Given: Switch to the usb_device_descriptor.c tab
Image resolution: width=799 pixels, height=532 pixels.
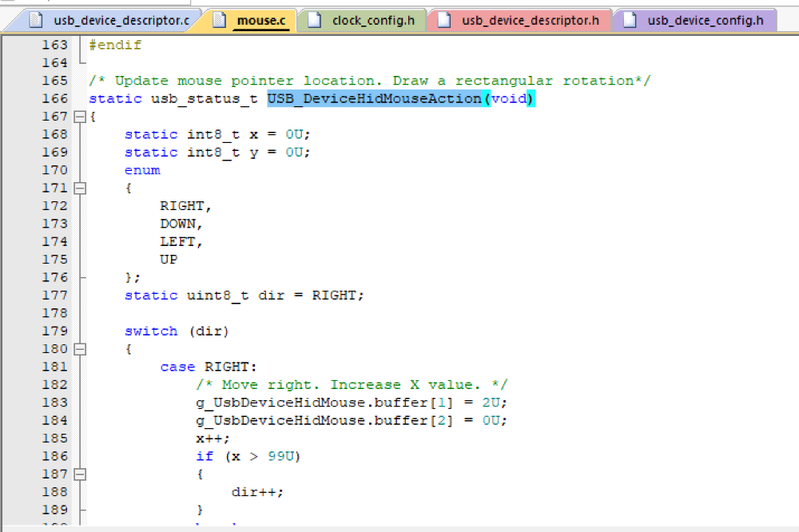Looking at the screenshot, I should pyautogui.click(x=109, y=21).
